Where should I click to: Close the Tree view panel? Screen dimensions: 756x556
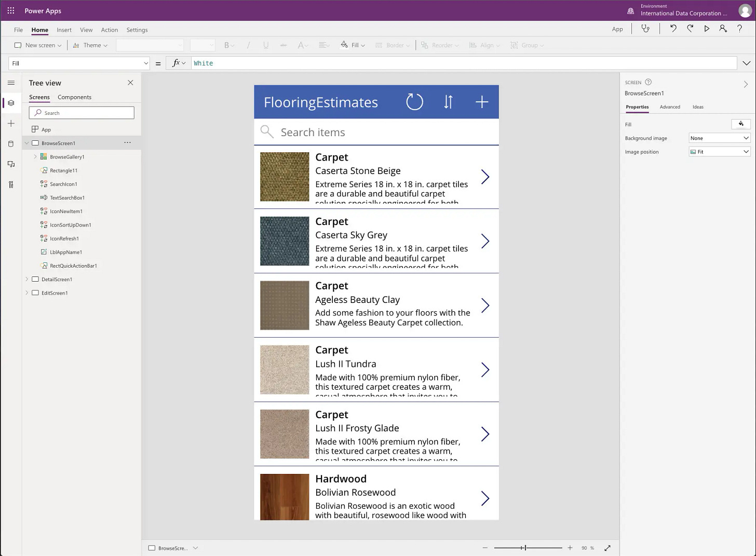pyautogui.click(x=130, y=83)
